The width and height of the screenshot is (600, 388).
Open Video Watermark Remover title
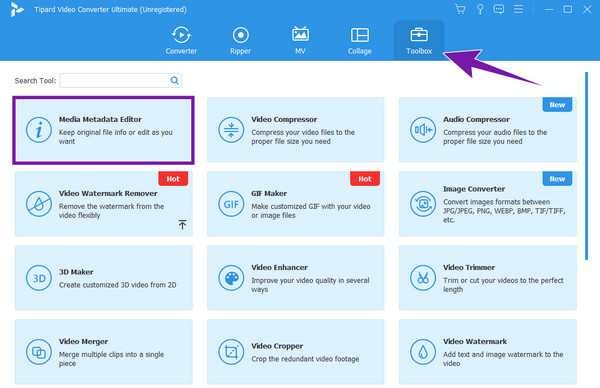(x=108, y=193)
